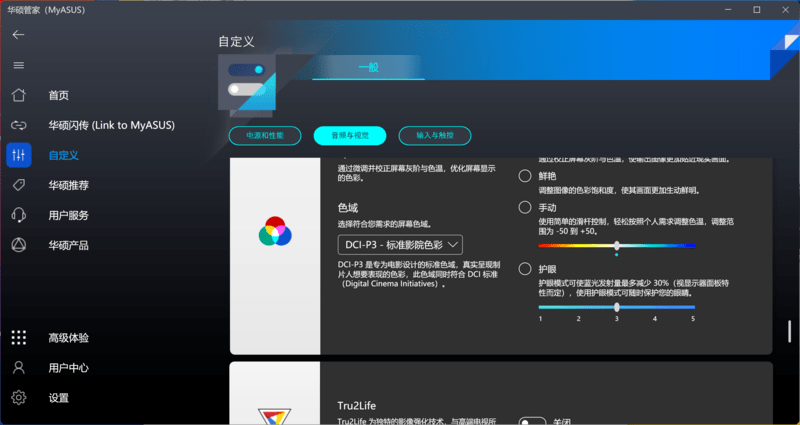Open 高级体验 menu item
The height and width of the screenshot is (425, 800).
69,338
